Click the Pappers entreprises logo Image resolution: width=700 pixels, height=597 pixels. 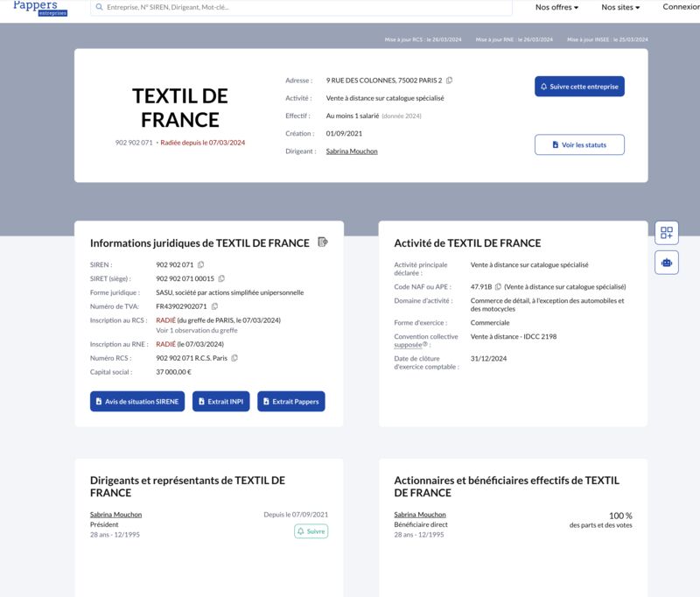(x=40, y=8)
